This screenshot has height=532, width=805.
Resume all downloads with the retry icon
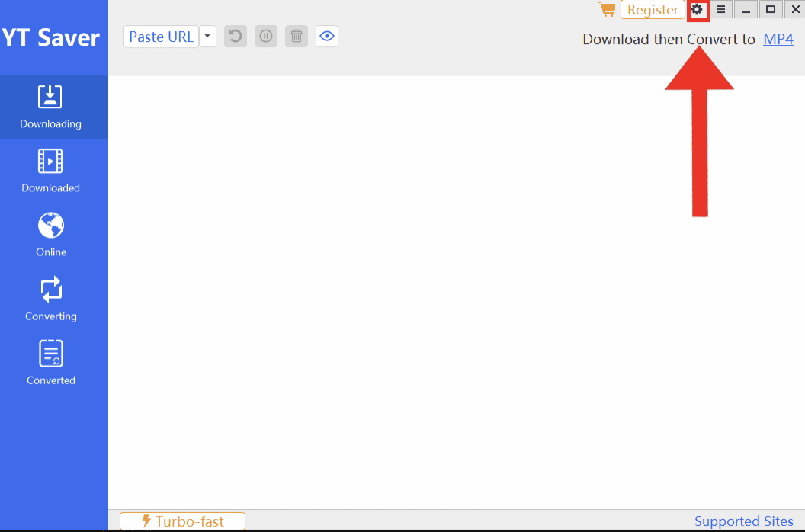(236, 37)
